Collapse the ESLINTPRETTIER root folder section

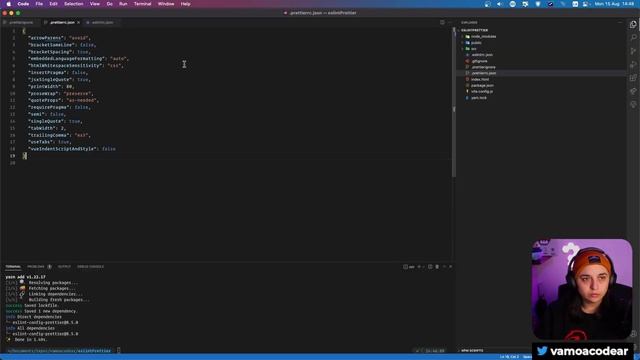[x=474, y=30]
